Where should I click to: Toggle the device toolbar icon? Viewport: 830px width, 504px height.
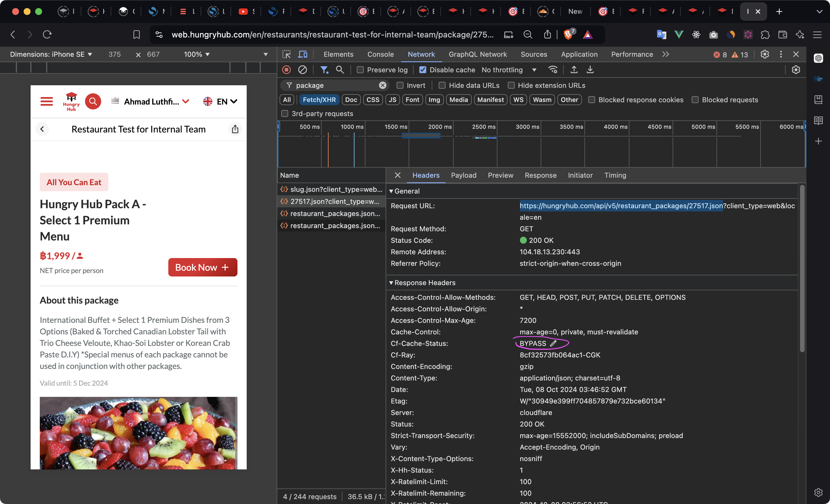coord(303,54)
